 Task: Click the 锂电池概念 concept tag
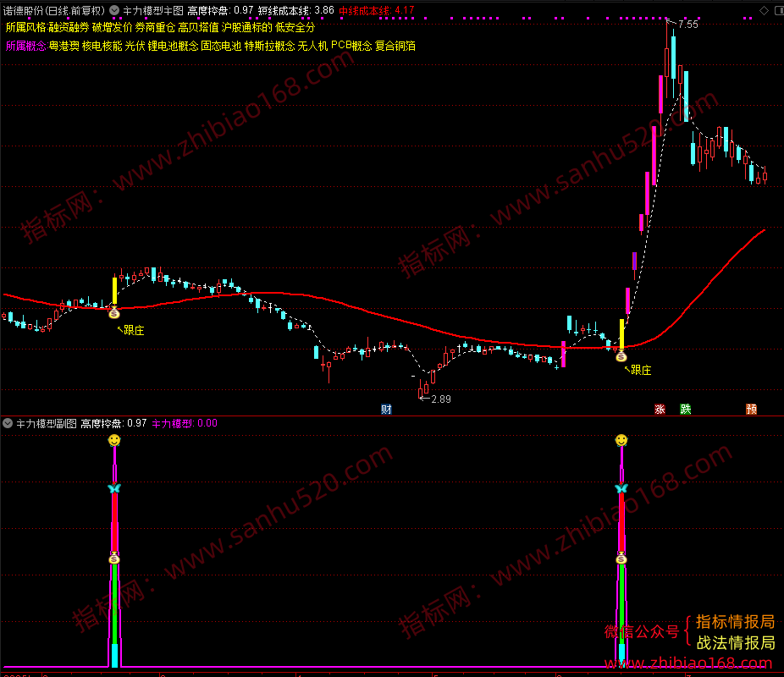pyautogui.click(x=173, y=46)
